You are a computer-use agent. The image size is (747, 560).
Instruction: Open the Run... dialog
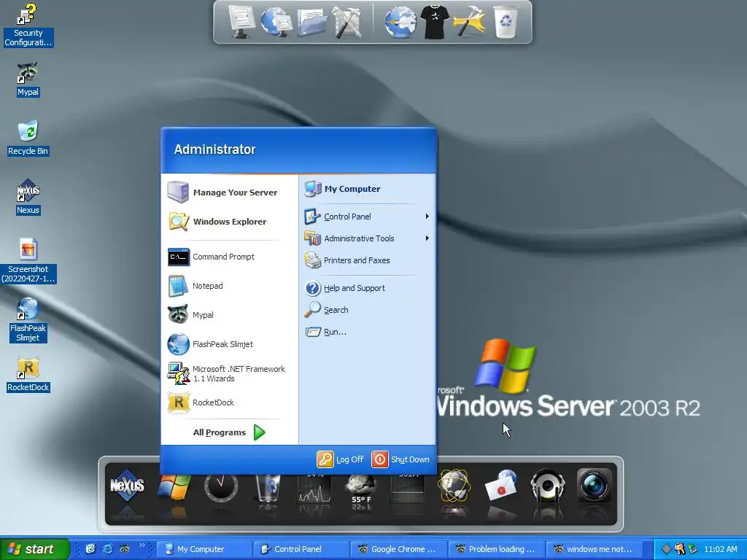coord(367,332)
